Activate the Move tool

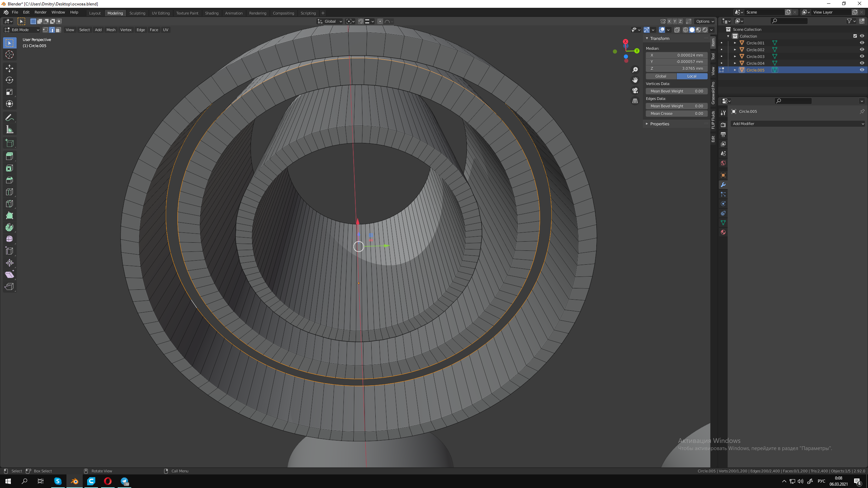pyautogui.click(x=9, y=68)
